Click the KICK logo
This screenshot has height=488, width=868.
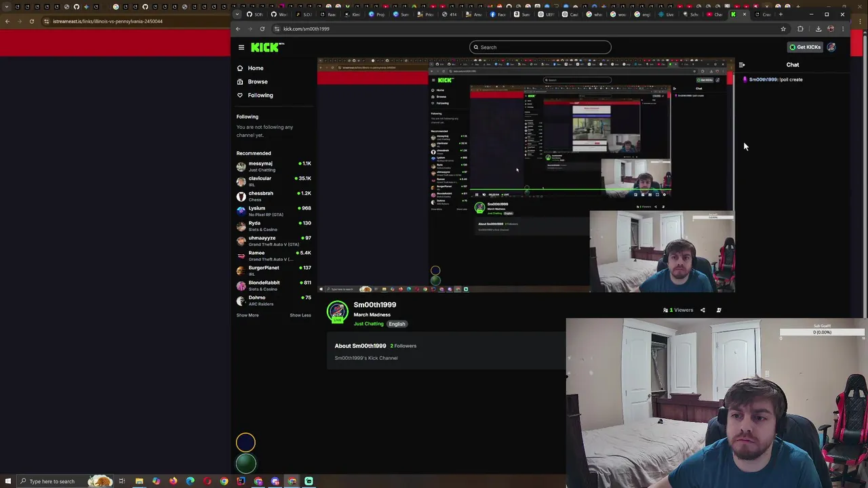[267, 47]
